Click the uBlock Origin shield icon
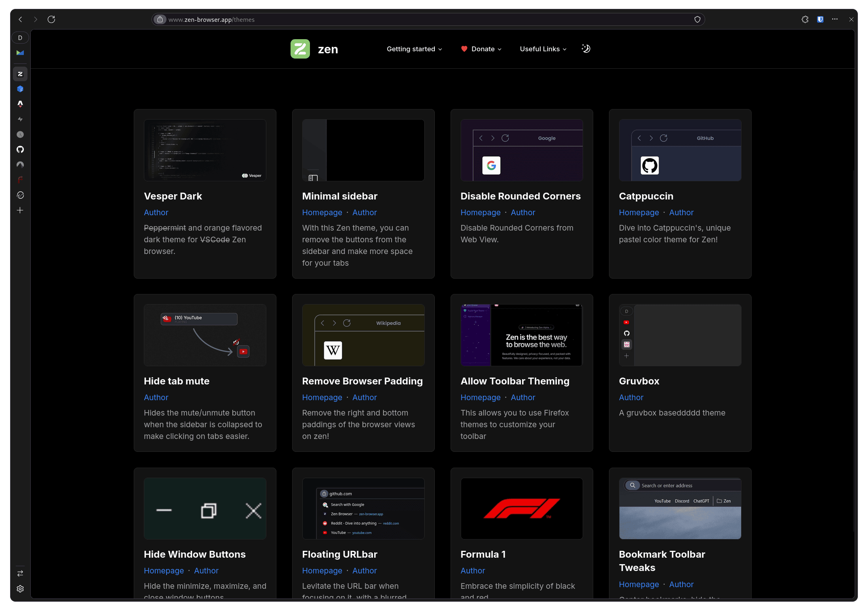The image size is (868, 613). pyautogui.click(x=820, y=19)
